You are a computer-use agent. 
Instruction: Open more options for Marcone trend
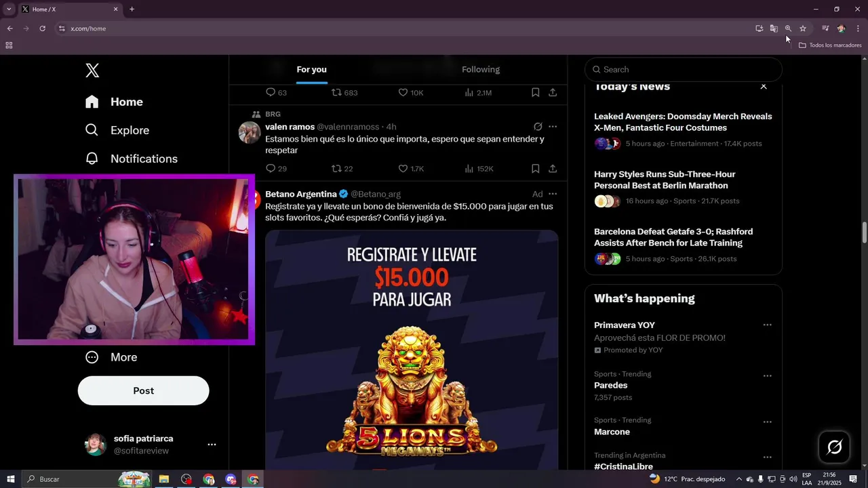(x=767, y=422)
